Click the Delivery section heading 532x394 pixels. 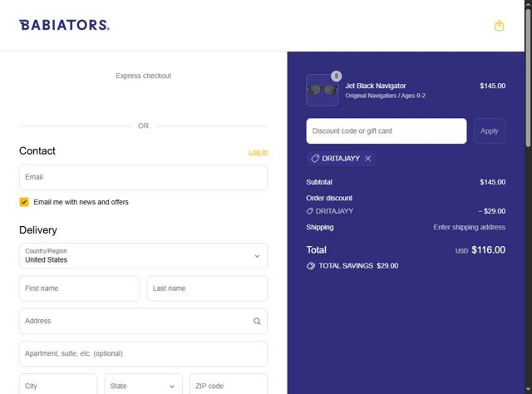point(38,230)
